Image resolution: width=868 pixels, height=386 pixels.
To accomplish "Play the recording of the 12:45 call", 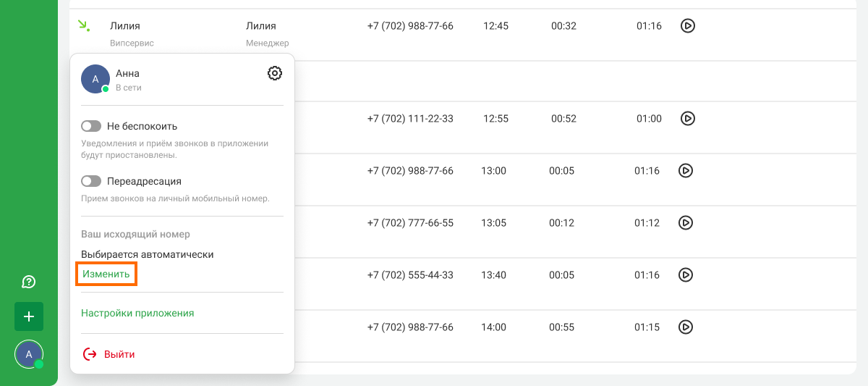I will 688,26.
